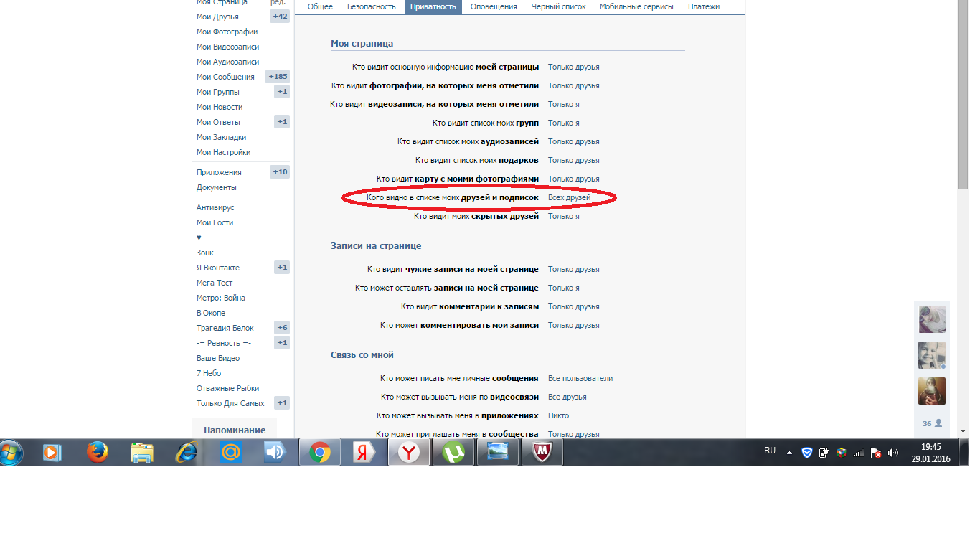The width and height of the screenshot is (980, 551).
Task: Open the system volume tray icon
Action: click(892, 453)
